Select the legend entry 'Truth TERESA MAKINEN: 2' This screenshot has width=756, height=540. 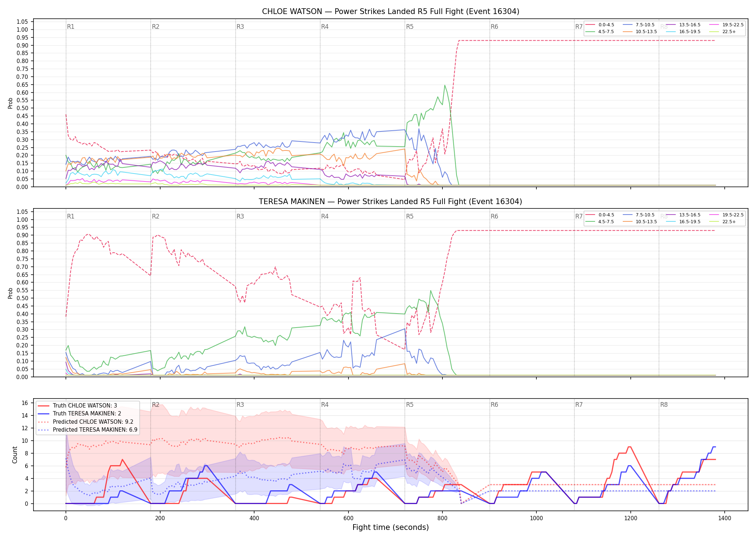pos(87,414)
